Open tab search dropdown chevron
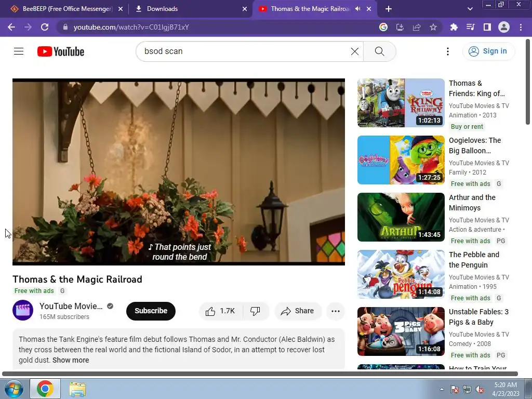 (x=470, y=9)
